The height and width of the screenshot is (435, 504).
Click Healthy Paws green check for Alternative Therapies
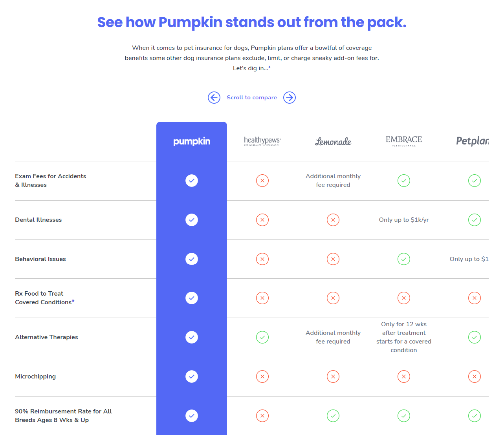tap(262, 337)
